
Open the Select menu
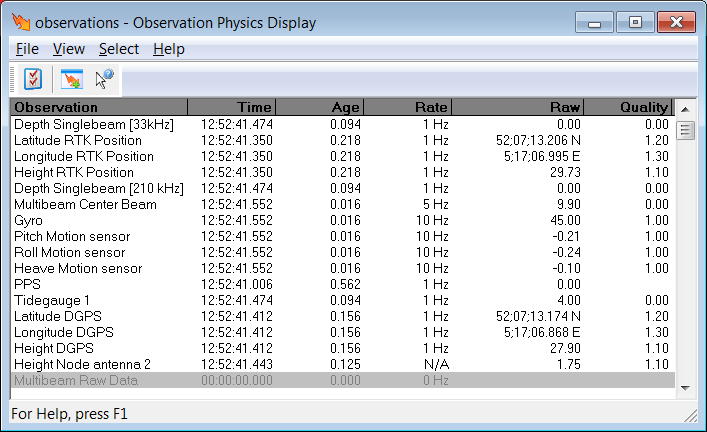[119, 49]
